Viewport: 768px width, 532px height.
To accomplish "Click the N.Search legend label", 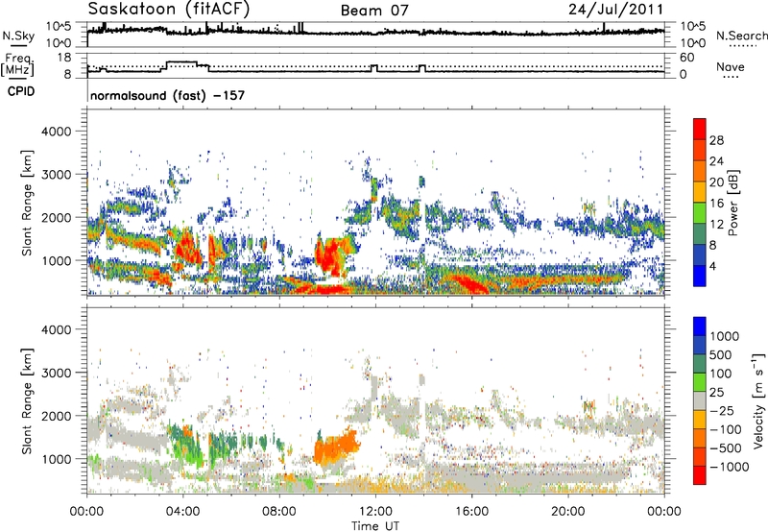I will (x=741, y=36).
